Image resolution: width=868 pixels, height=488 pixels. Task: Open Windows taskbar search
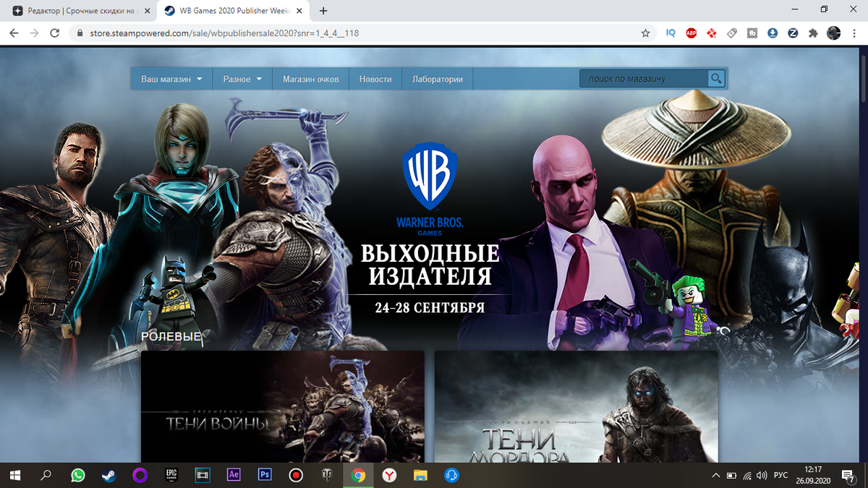[x=46, y=475]
